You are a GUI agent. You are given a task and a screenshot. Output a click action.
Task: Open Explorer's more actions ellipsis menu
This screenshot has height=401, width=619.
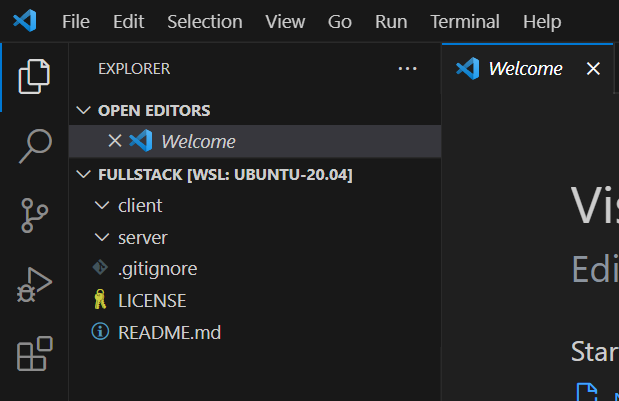[407, 69]
